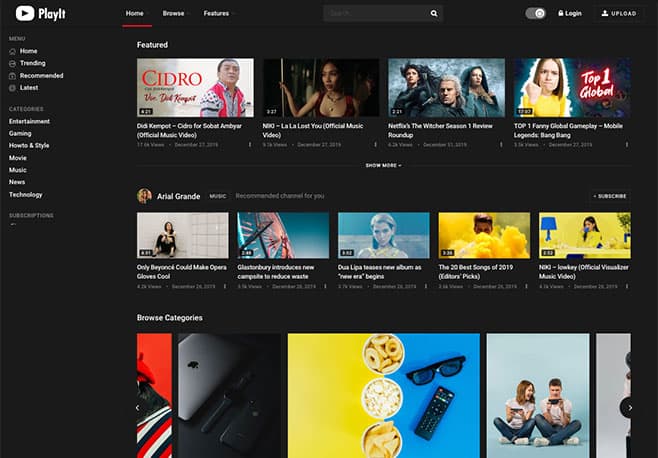Screen dimensions: 658x458
Task: Play the yellow smoke 20 Best Songs thumbnail
Action: point(484,235)
